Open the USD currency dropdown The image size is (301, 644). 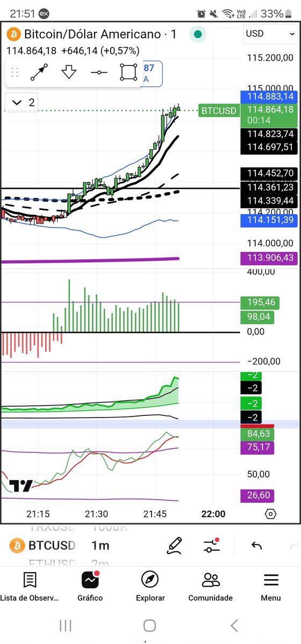[x=269, y=33]
